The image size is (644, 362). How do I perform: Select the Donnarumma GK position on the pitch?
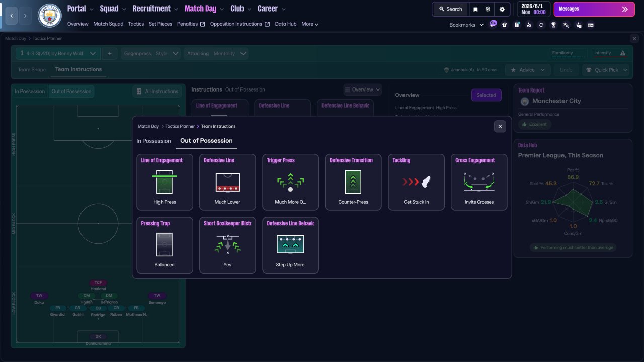point(98,339)
